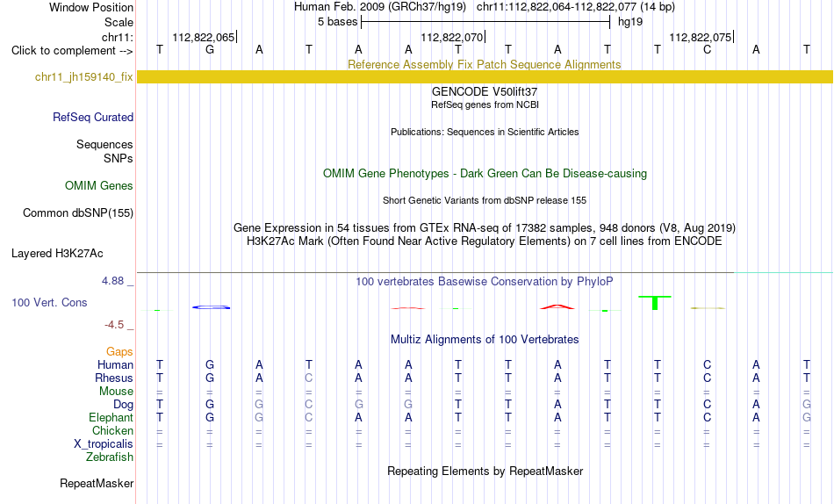
Task: Click the blue PhyloP oval under G base
Action: coord(212,307)
